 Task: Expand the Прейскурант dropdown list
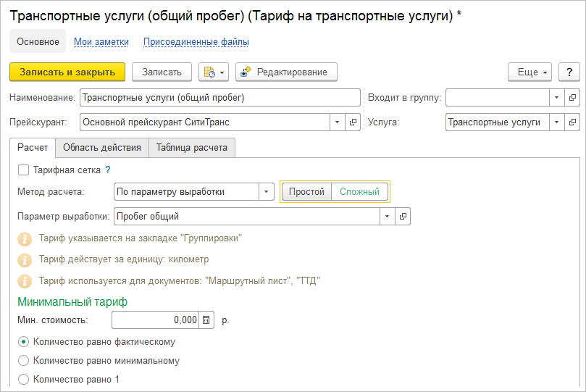(x=337, y=122)
